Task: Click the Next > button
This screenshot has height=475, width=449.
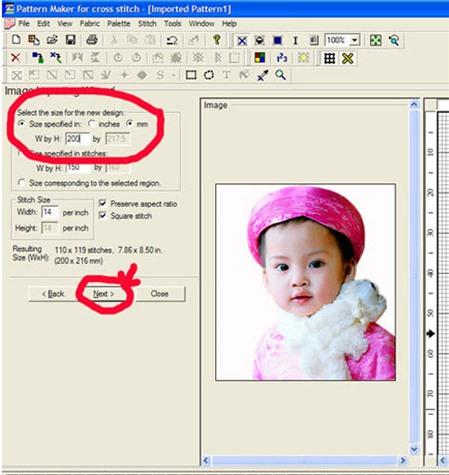Action: click(x=104, y=294)
